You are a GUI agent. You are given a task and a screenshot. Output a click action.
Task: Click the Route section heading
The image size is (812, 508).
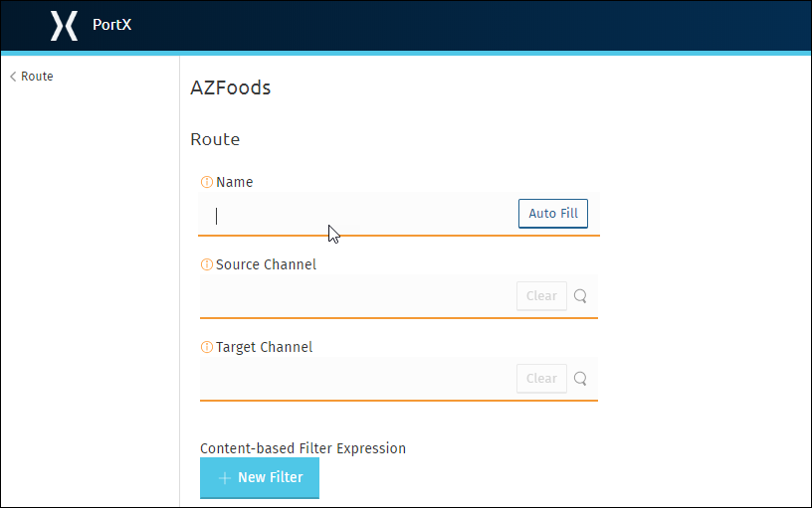pyautogui.click(x=215, y=139)
